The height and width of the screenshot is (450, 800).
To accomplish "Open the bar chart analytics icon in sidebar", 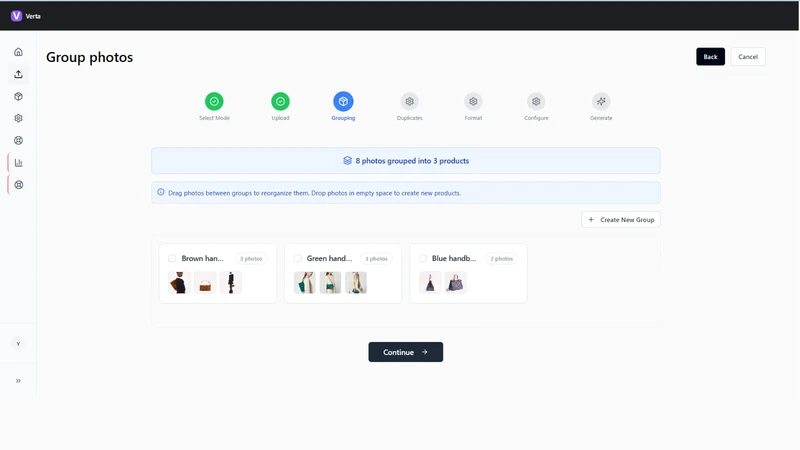I will tap(18, 163).
